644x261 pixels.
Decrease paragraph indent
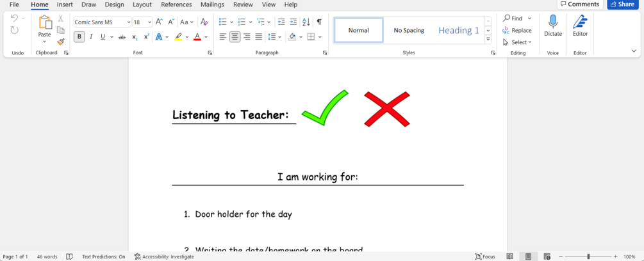[x=281, y=22]
